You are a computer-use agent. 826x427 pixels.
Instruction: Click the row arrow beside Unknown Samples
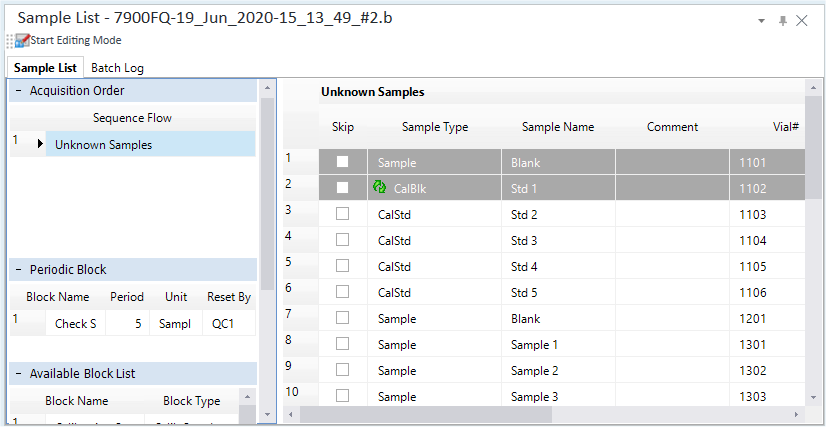tap(41, 144)
